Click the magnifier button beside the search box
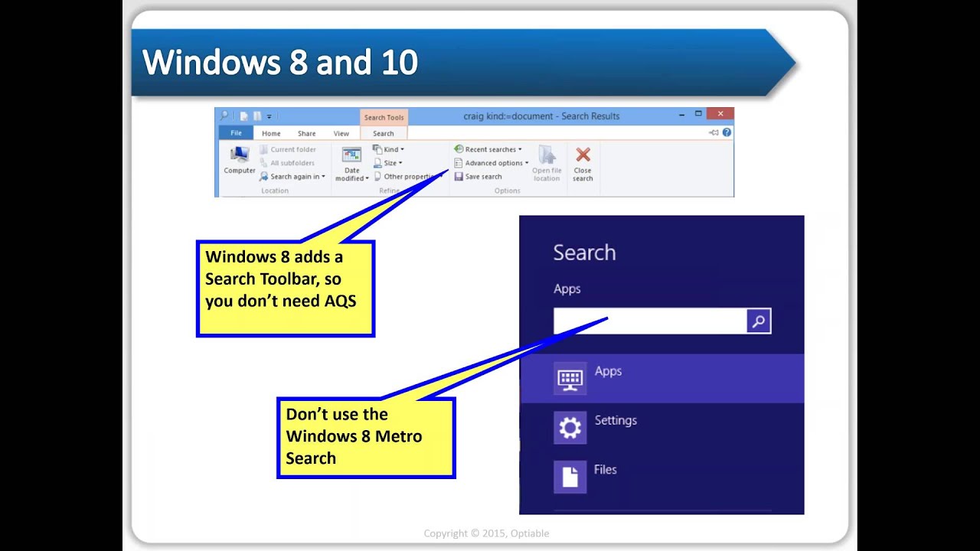The width and height of the screenshot is (980, 551). (x=759, y=321)
